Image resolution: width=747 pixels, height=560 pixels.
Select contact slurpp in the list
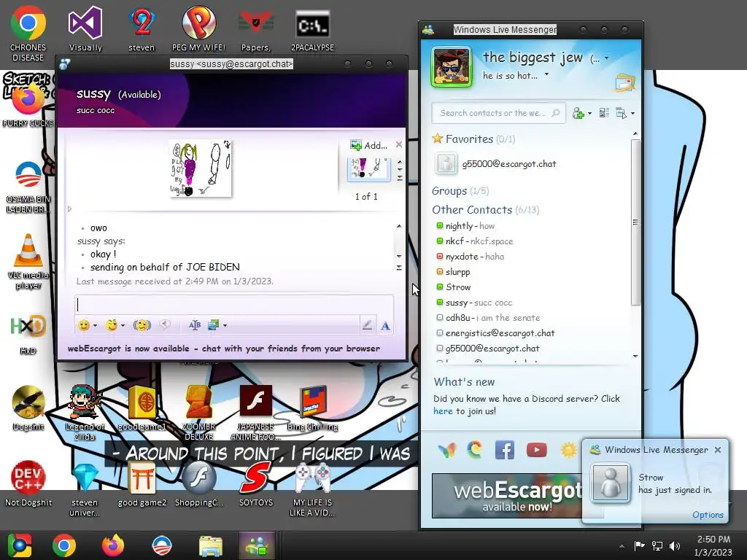coord(453,272)
